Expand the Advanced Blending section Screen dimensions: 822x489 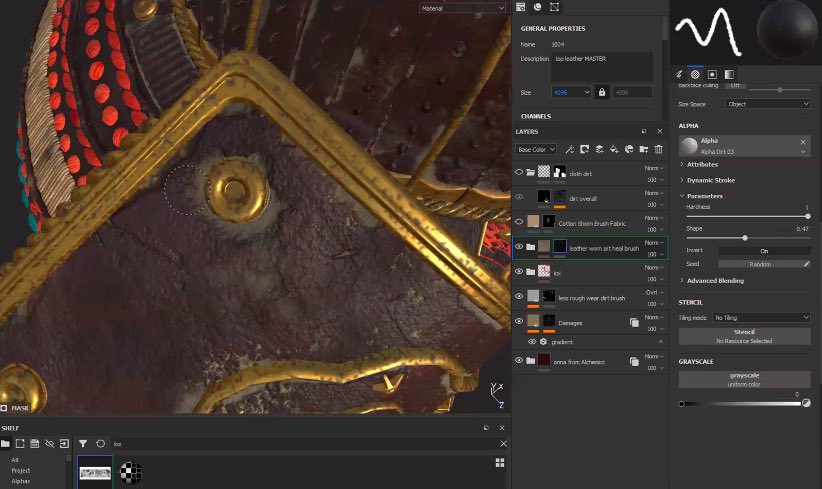click(711, 280)
